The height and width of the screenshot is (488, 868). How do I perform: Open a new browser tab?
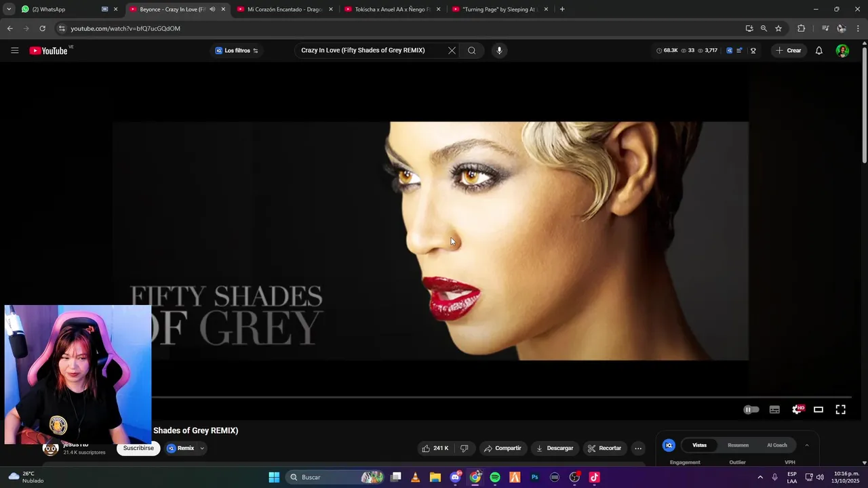[561, 9]
